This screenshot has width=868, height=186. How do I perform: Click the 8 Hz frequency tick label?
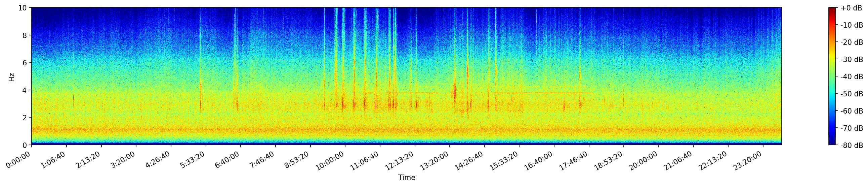(25, 35)
